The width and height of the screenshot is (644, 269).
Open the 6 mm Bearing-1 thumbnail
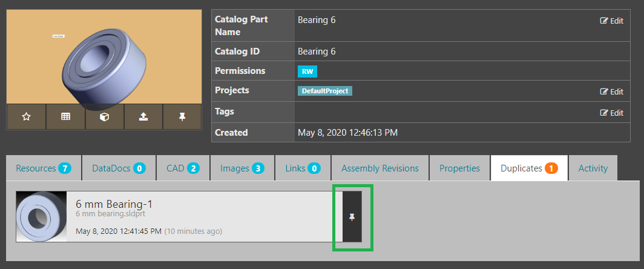click(41, 216)
